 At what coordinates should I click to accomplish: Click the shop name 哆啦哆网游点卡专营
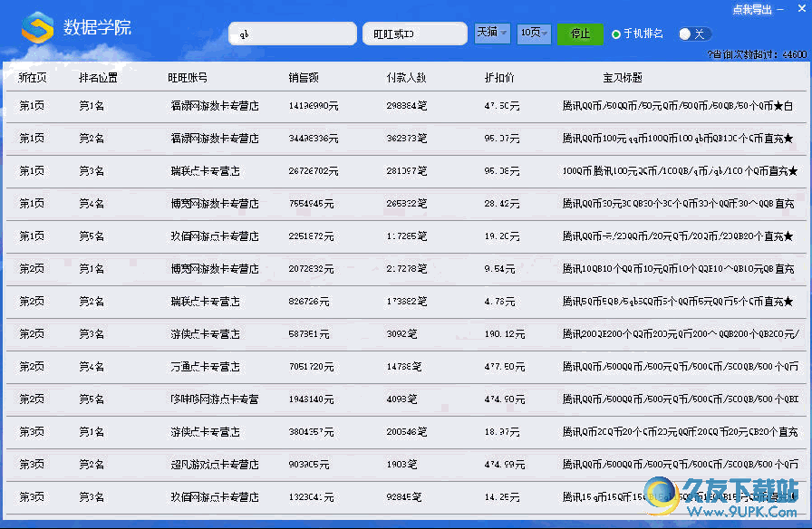click(215, 399)
